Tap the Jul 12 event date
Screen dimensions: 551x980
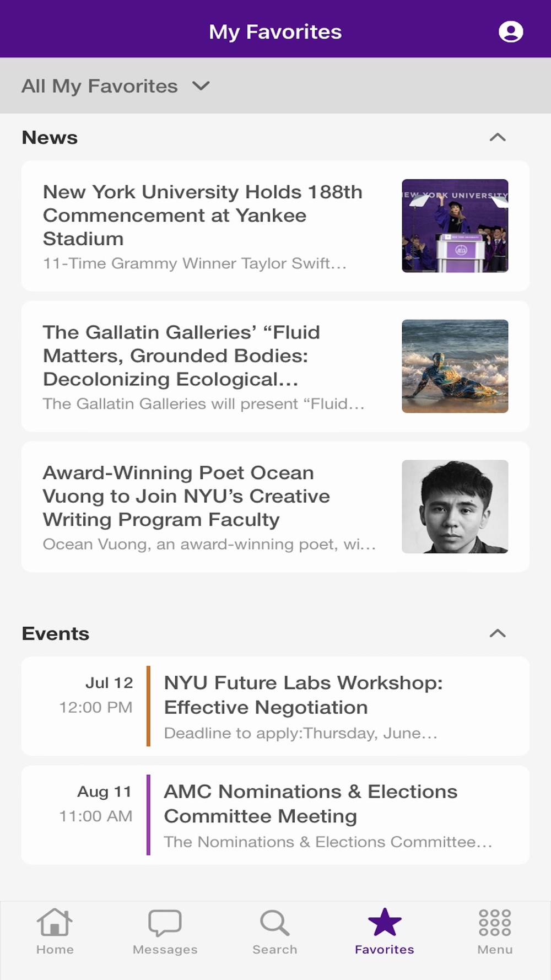click(109, 683)
